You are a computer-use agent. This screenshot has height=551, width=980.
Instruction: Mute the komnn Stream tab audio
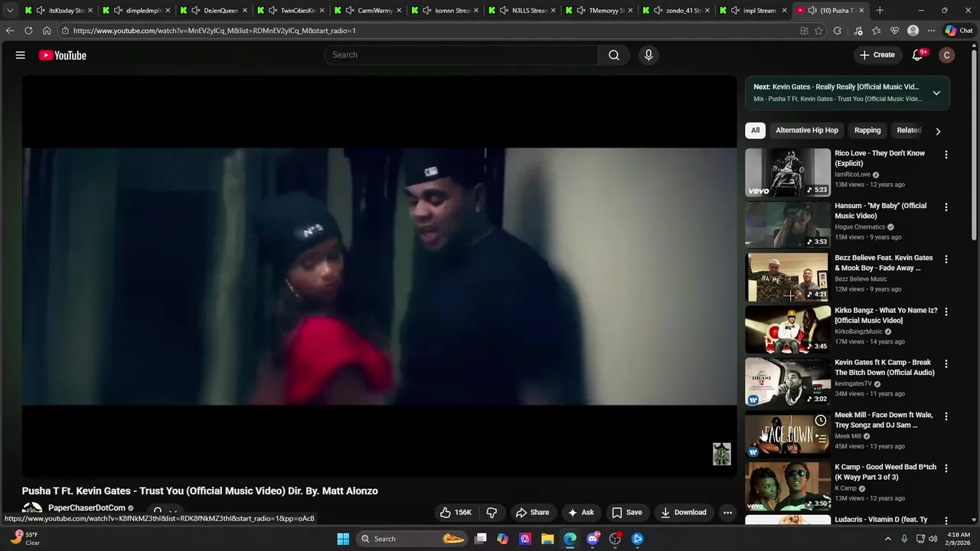point(426,11)
